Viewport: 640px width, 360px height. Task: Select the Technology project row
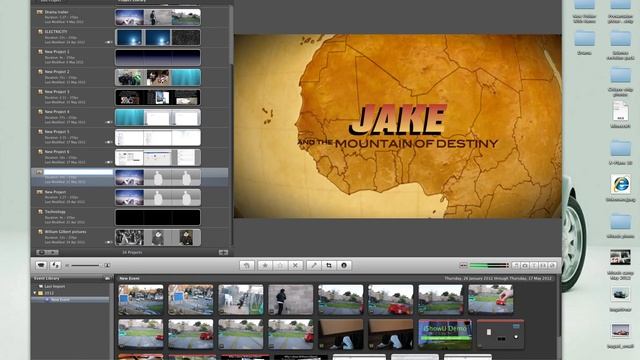pyautogui.click(x=129, y=217)
